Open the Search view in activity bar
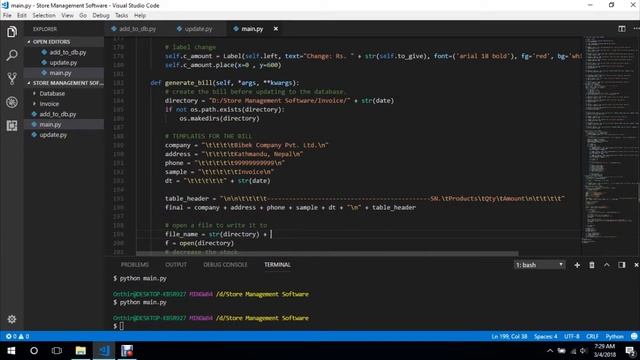Viewport: 640px width, 360px height. tap(12, 55)
